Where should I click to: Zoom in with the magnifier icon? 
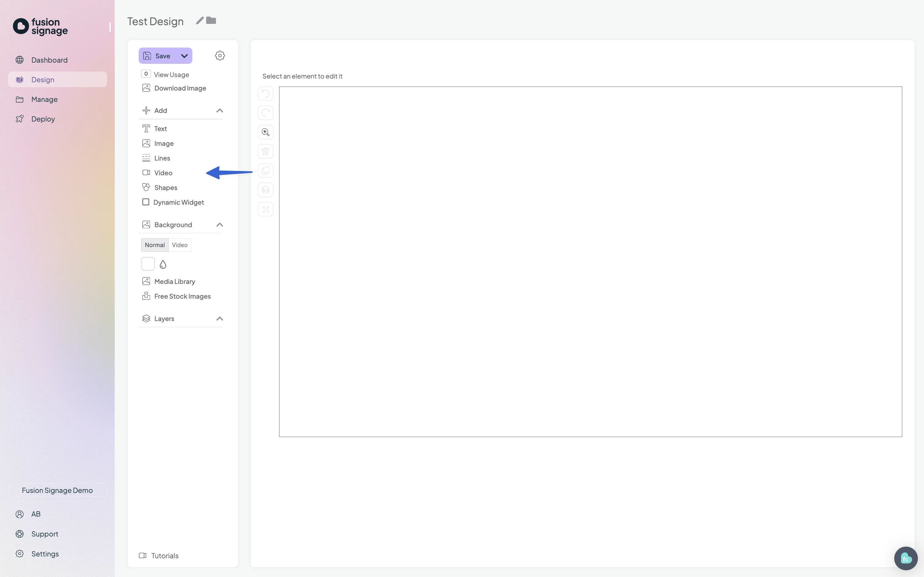[265, 132]
